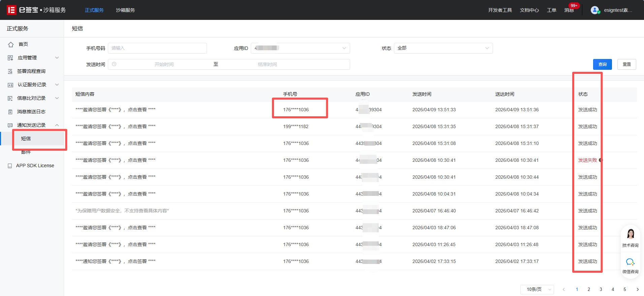Click the blue 查询 button

coord(602,64)
